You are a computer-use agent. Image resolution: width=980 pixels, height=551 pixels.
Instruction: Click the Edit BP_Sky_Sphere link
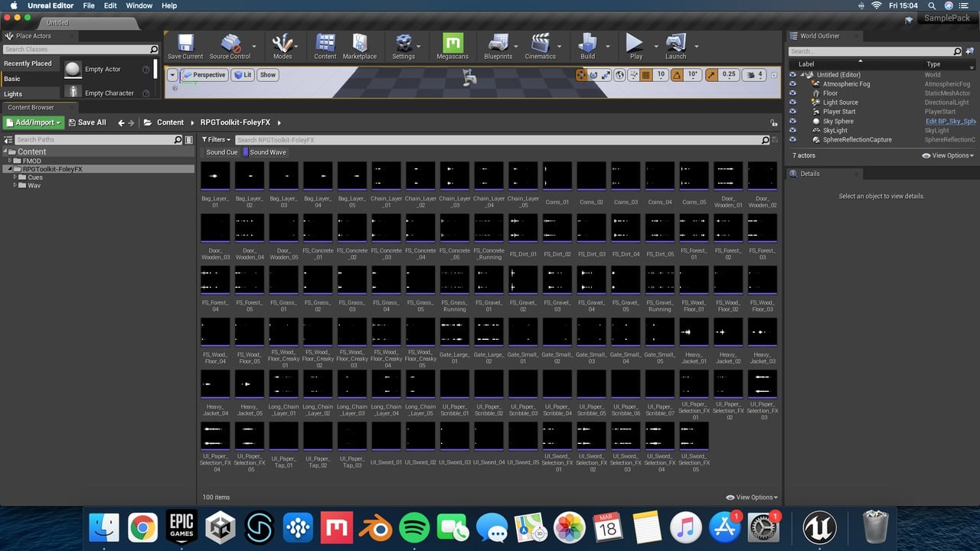pos(949,121)
